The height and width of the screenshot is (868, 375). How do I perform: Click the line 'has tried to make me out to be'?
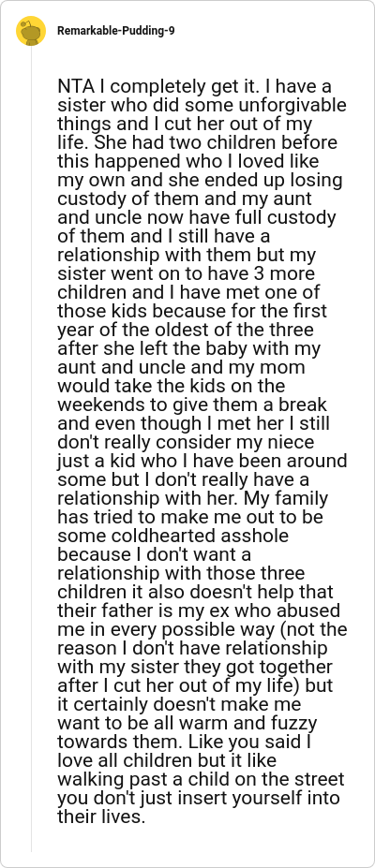190,518
